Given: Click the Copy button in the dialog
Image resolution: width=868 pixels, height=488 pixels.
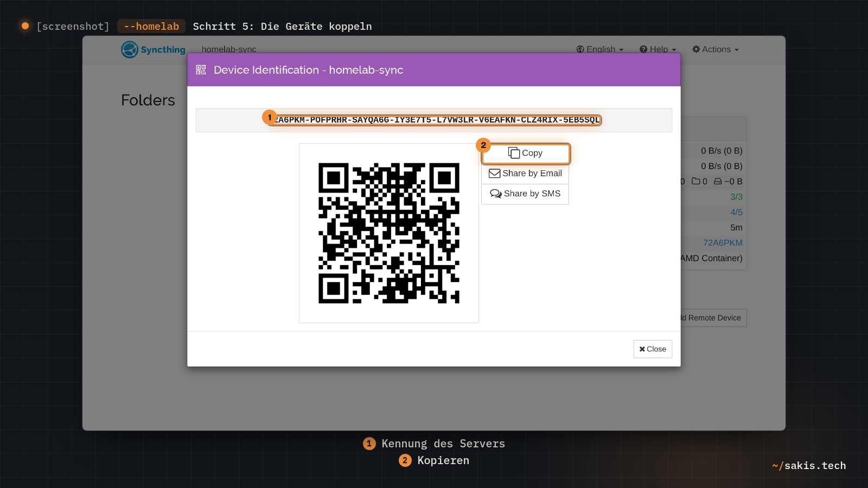Looking at the screenshot, I should coord(525,153).
